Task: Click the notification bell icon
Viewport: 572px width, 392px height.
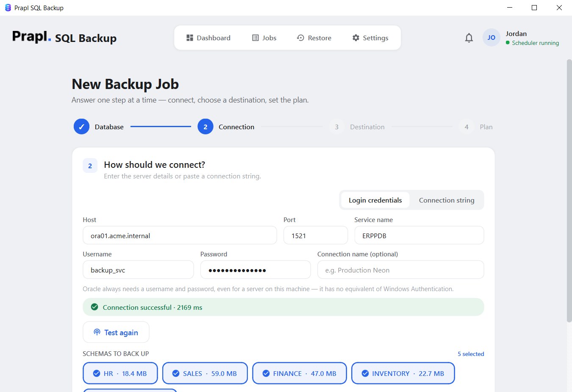Action: [469, 38]
